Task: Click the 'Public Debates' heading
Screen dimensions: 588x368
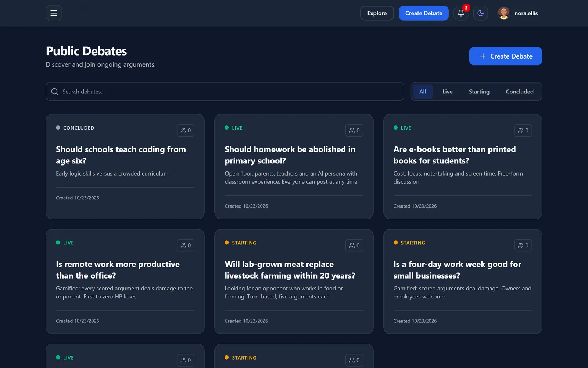Action: tap(86, 51)
